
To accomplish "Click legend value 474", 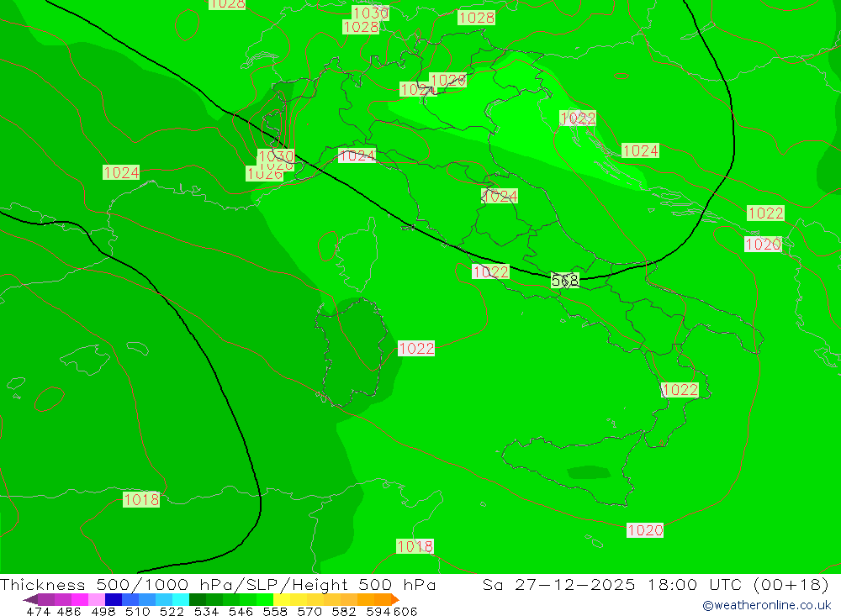I will coord(38,611).
